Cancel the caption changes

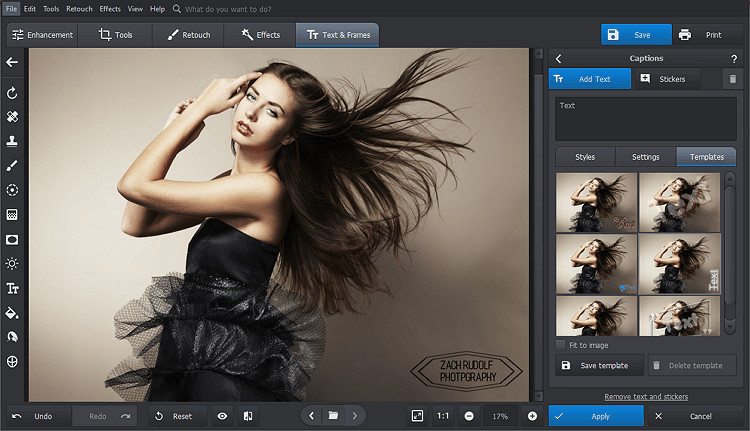pyautogui.click(x=695, y=416)
